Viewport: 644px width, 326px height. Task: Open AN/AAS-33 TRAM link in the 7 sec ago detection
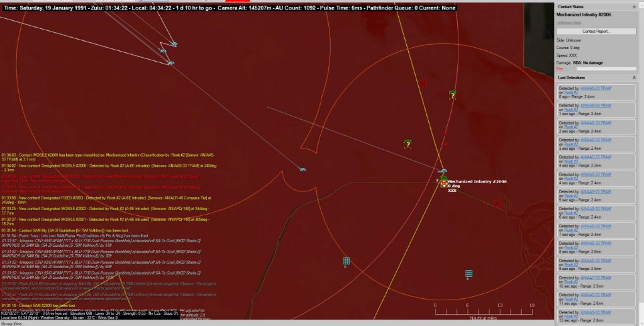coord(596,226)
